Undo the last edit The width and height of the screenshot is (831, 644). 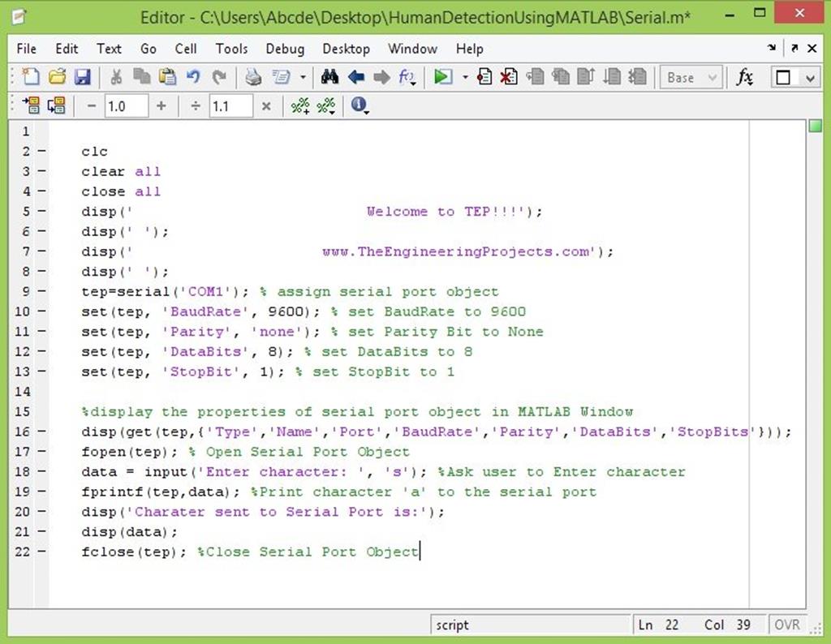[x=193, y=77]
